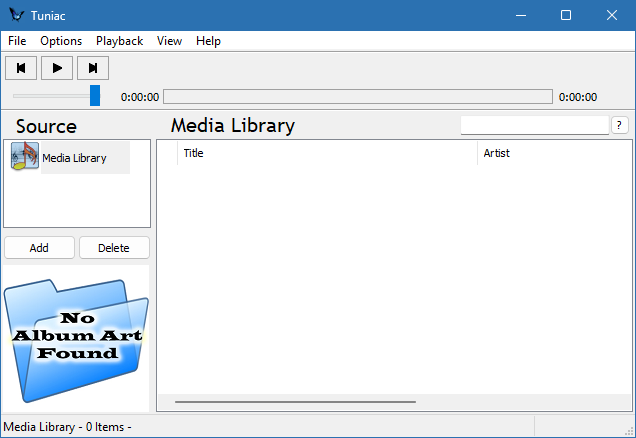Image resolution: width=636 pixels, height=438 pixels.
Task: Skip to next track button
Action: (x=93, y=68)
